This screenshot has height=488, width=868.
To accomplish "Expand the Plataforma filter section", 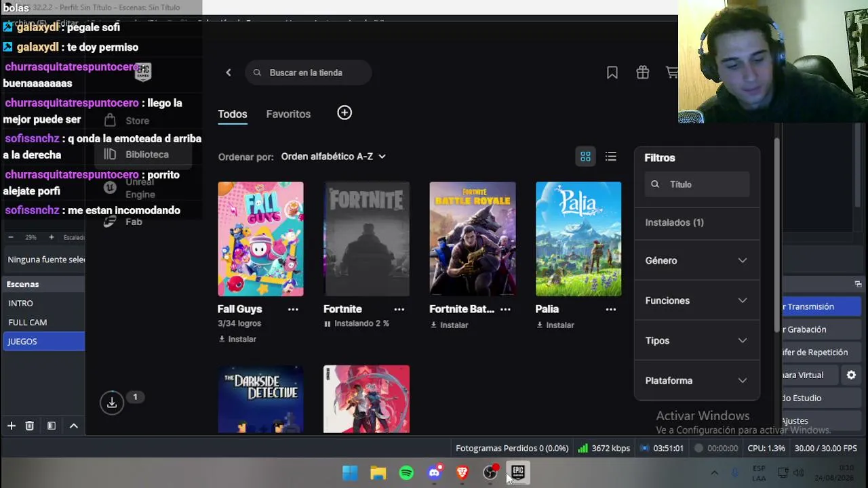I will pos(697,380).
